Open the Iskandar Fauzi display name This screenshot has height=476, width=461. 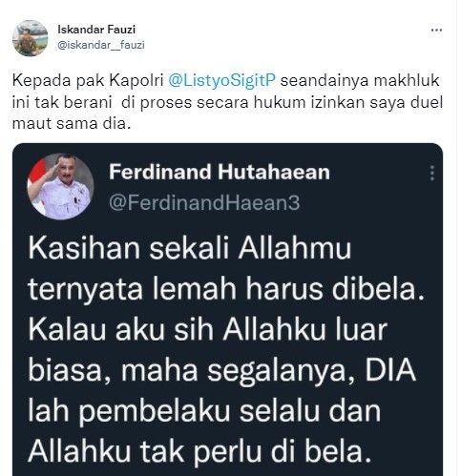coord(96,30)
